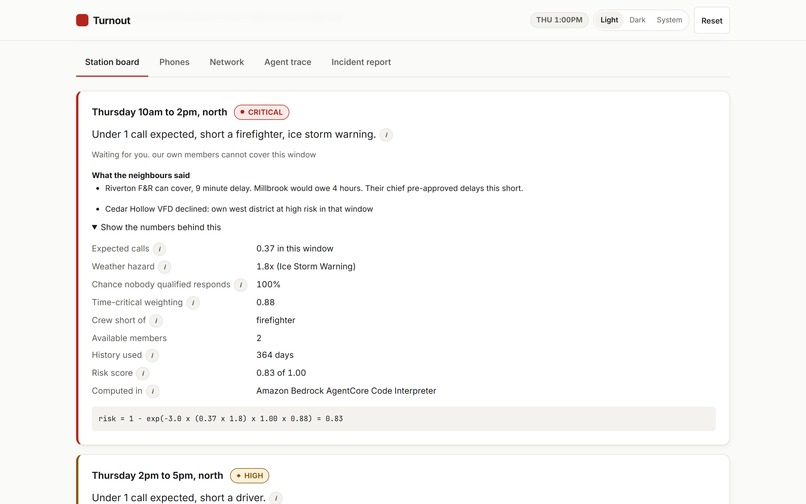Click info icon next to Crew short of
The image size is (806, 504).
click(156, 321)
